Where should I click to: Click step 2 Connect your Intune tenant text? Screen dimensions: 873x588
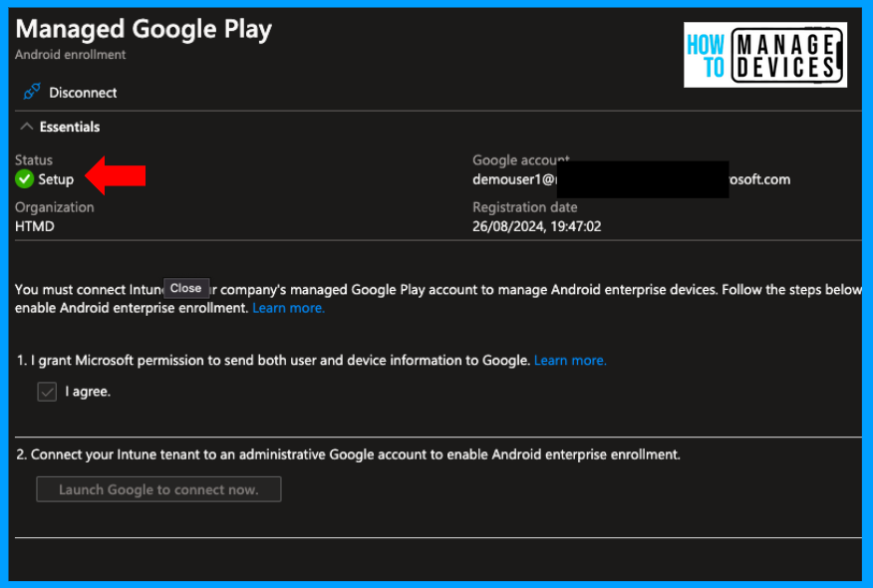349,454
